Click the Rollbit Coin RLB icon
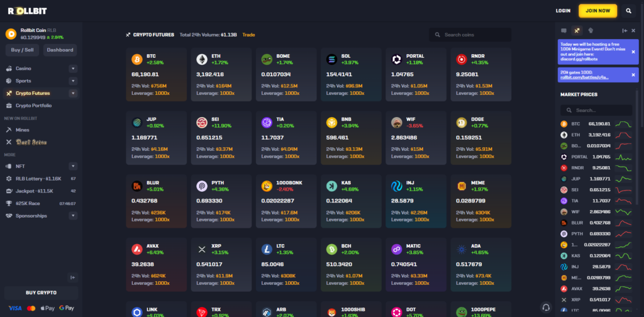 click(x=11, y=34)
